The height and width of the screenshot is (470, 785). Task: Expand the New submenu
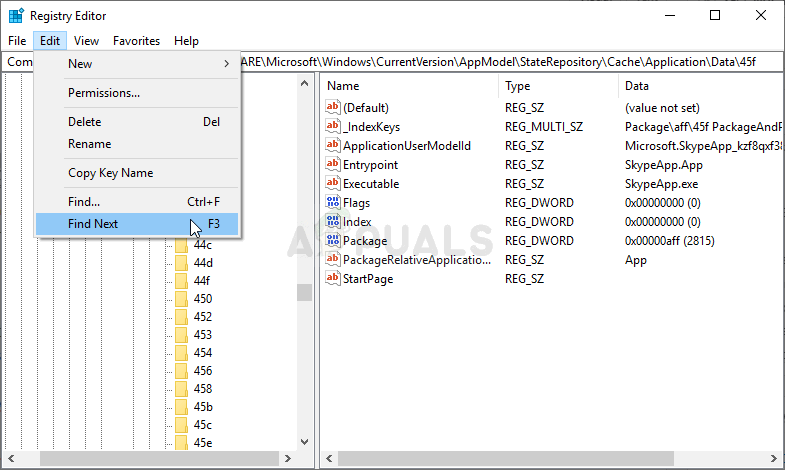[x=137, y=64]
